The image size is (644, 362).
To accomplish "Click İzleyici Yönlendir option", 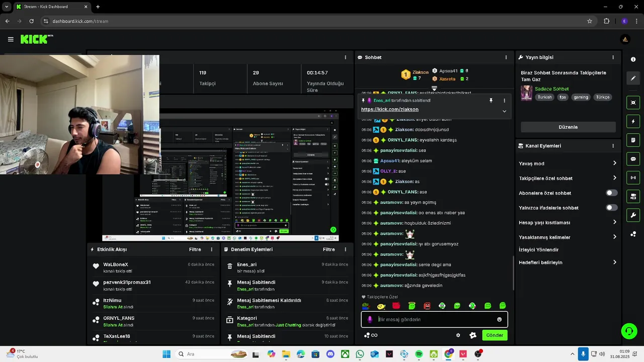I will pyautogui.click(x=539, y=249).
